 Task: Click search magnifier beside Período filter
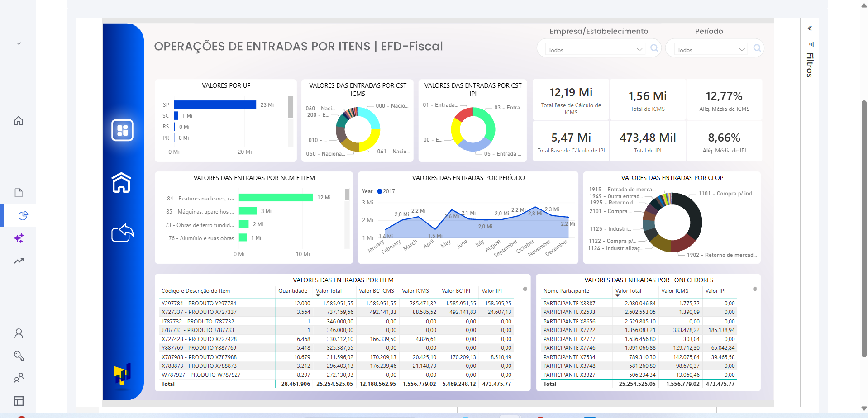tap(756, 48)
